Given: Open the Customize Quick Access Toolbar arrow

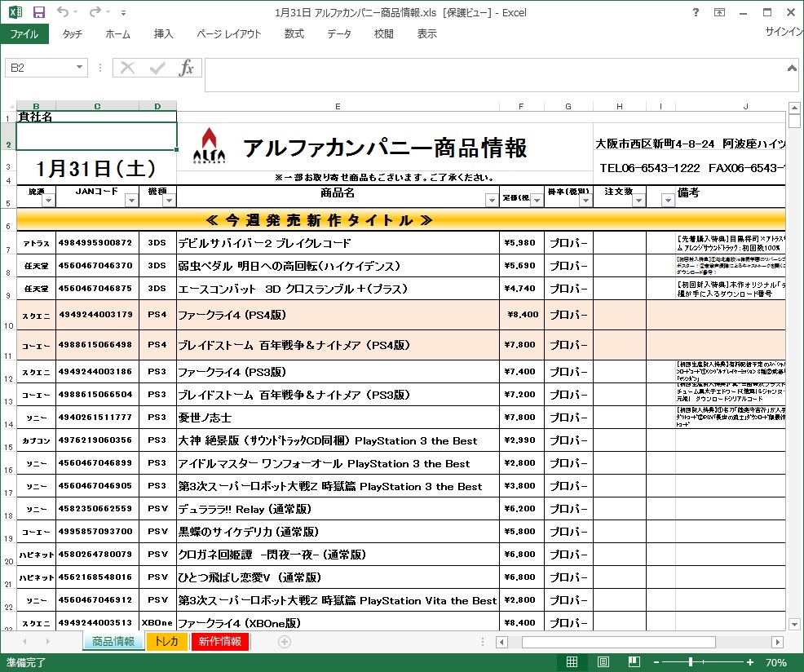Looking at the screenshot, I should pyautogui.click(x=124, y=13).
